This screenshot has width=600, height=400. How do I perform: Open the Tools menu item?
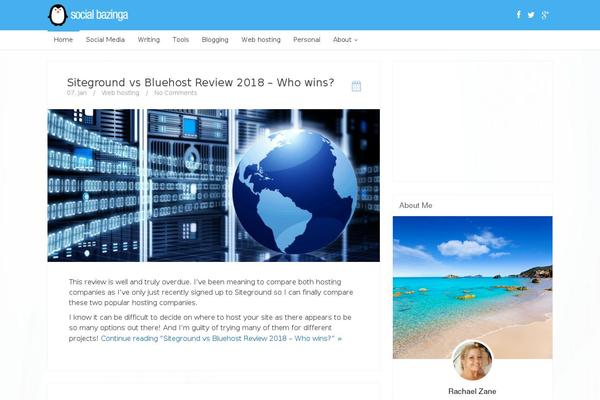pos(181,39)
